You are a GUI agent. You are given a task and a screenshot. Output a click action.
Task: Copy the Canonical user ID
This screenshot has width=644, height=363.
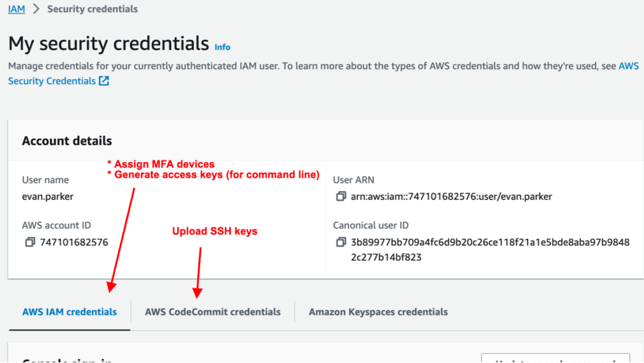(341, 242)
